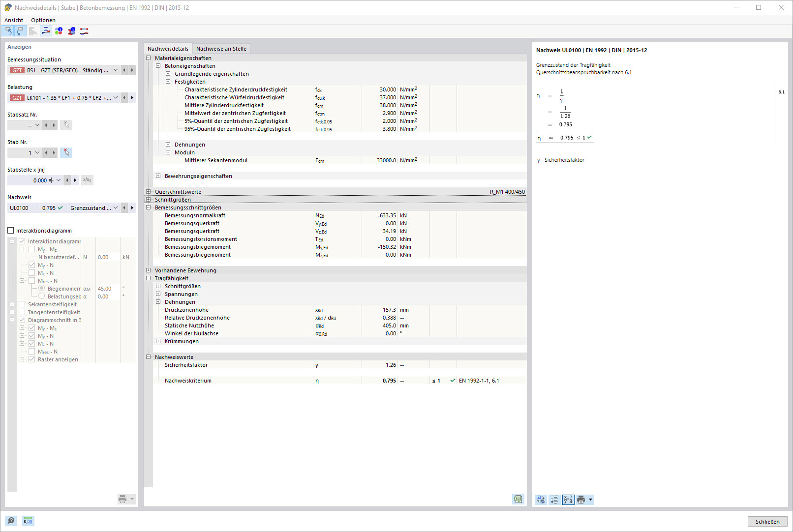Collapse the Materialeigenschaften section
This screenshot has height=532, width=793.
click(x=148, y=58)
